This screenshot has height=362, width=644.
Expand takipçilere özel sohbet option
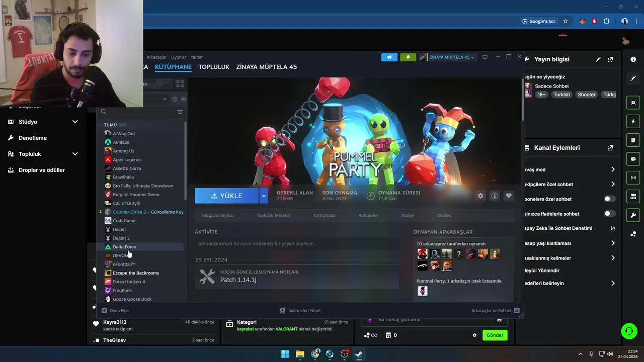[613, 184]
